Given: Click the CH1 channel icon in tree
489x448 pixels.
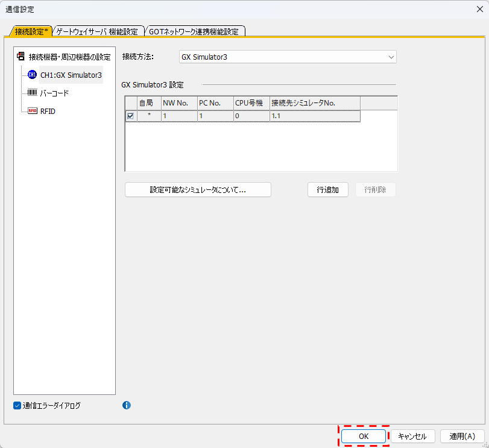Looking at the screenshot, I should tap(33, 75).
